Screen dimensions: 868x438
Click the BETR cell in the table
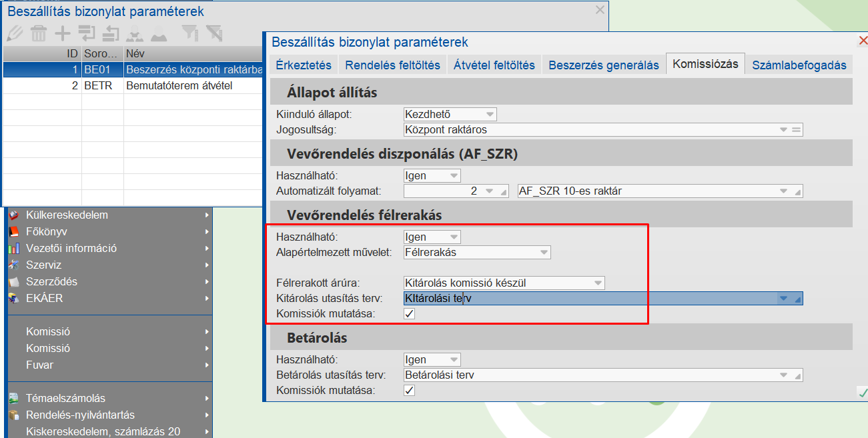point(102,85)
